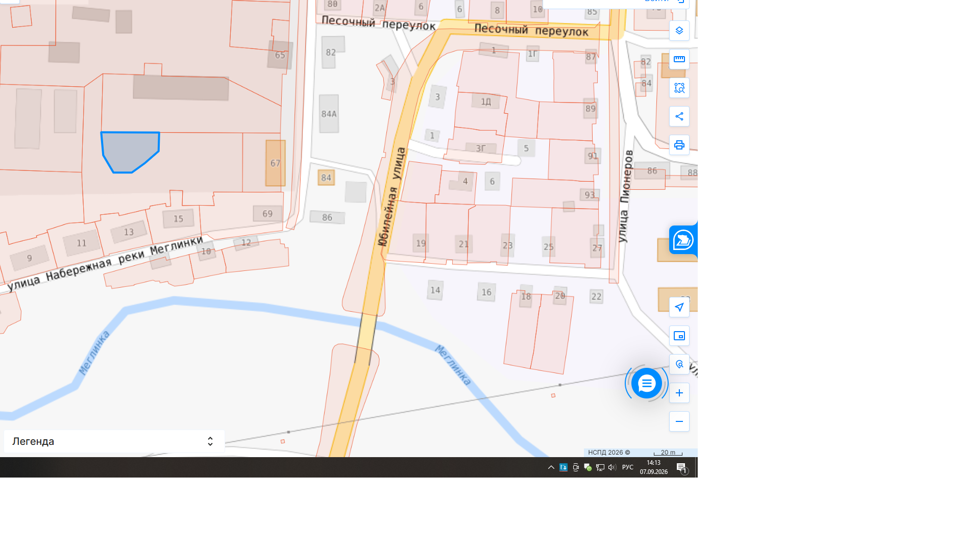
Task: Select the highlighted blue land parcel
Action: pyautogui.click(x=130, y=151)
